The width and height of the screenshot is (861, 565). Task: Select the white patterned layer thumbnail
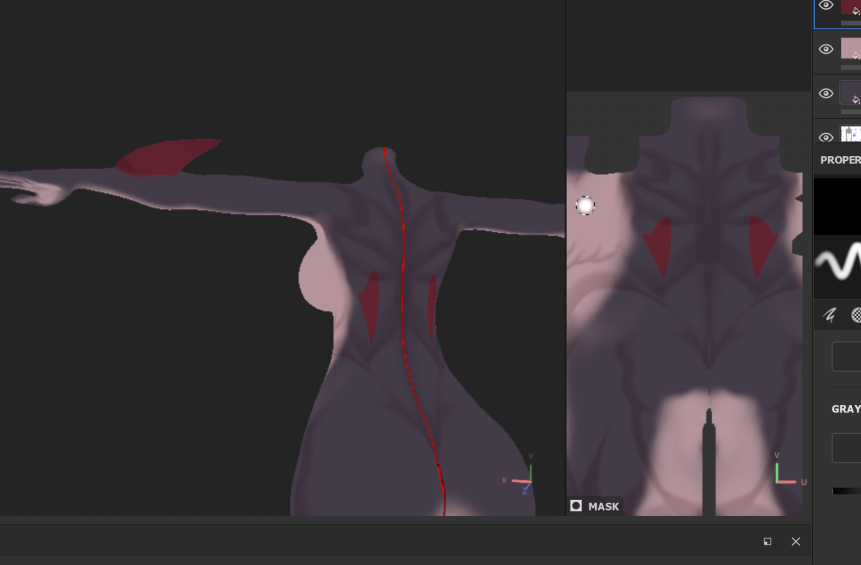pyautogui.click(x=851, y=134)
